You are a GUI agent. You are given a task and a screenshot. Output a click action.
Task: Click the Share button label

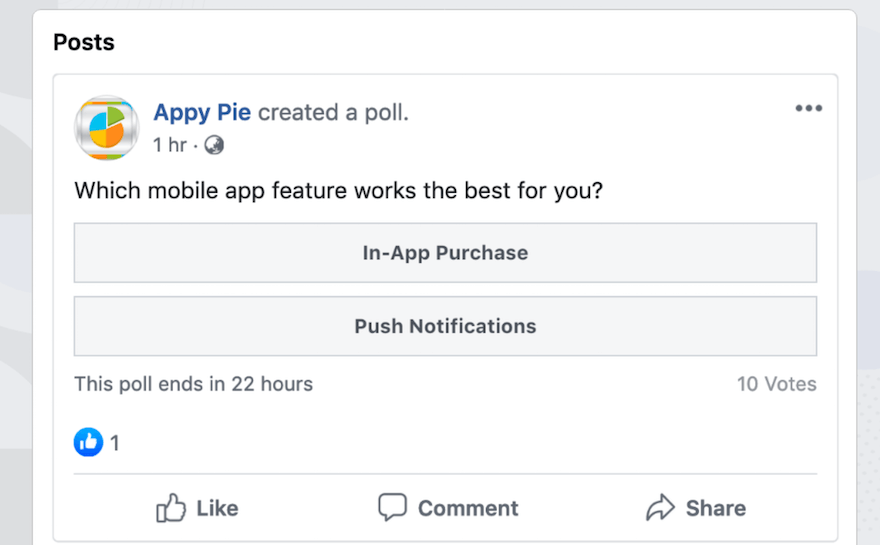(x=716, y=509)
